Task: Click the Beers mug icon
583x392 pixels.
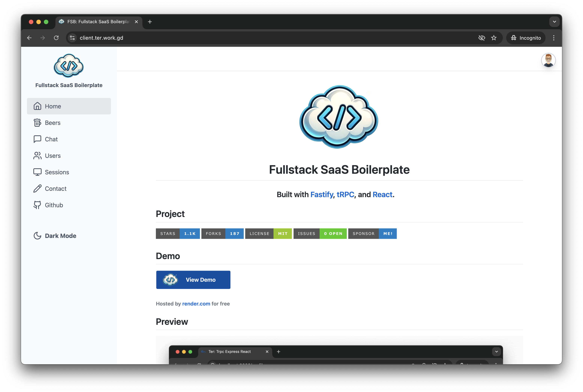Action: tap(37, 123)
